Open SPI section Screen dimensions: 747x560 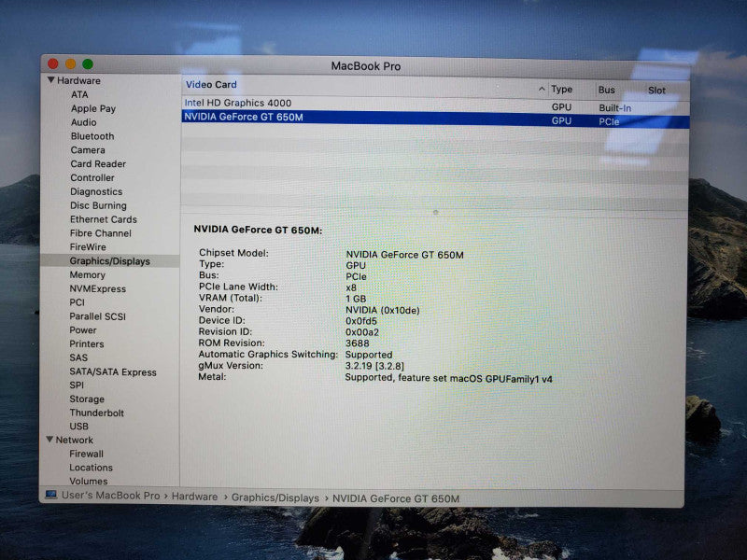tap(77, 385)
